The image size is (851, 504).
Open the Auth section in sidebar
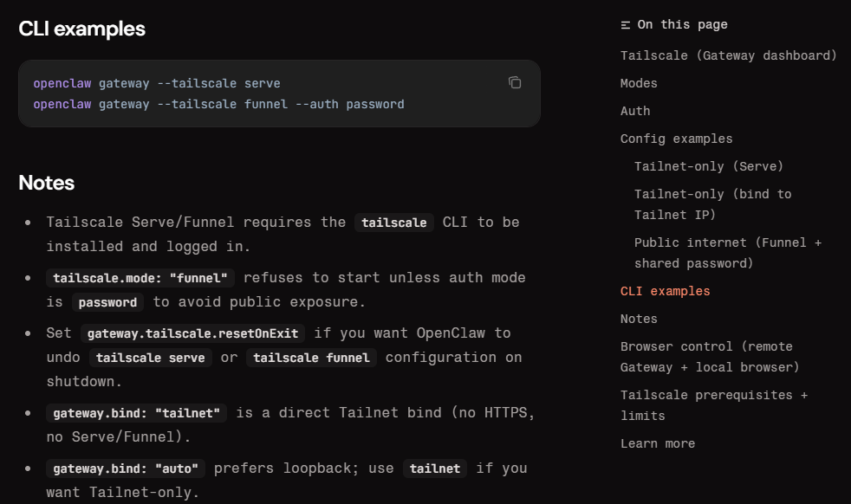[635, 111]
